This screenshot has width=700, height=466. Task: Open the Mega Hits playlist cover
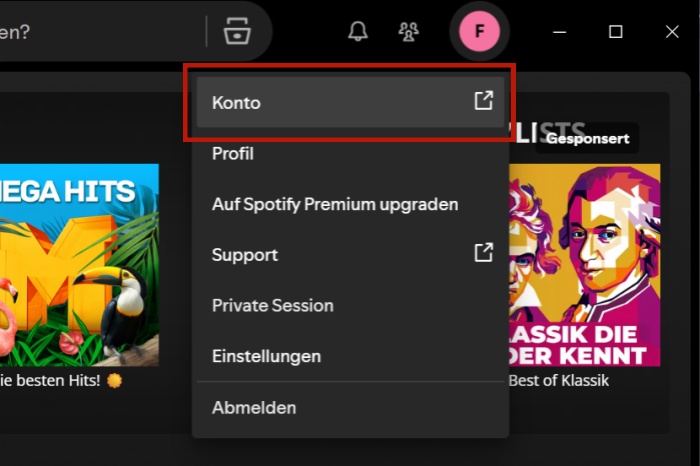click(x=78, y=265)
